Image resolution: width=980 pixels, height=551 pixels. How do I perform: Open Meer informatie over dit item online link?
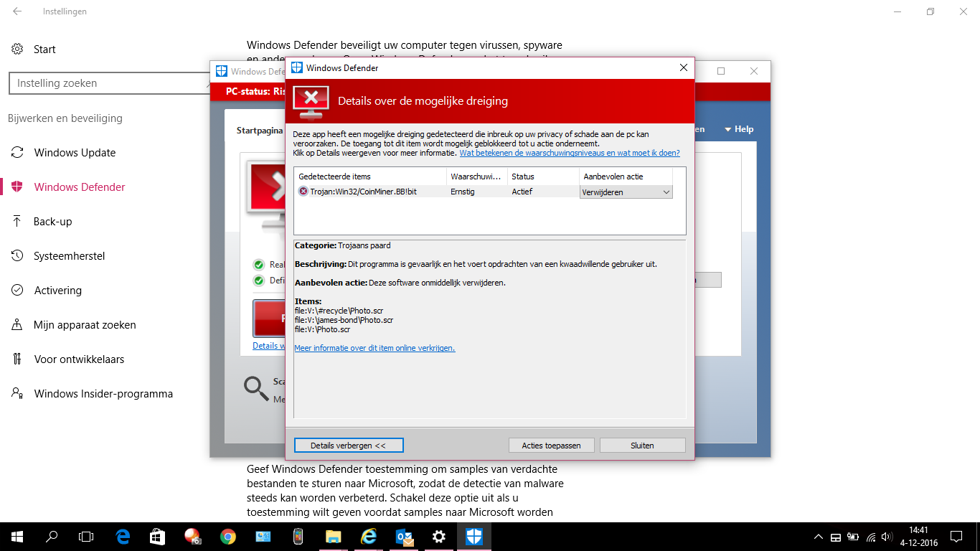[x=374, y=348]
